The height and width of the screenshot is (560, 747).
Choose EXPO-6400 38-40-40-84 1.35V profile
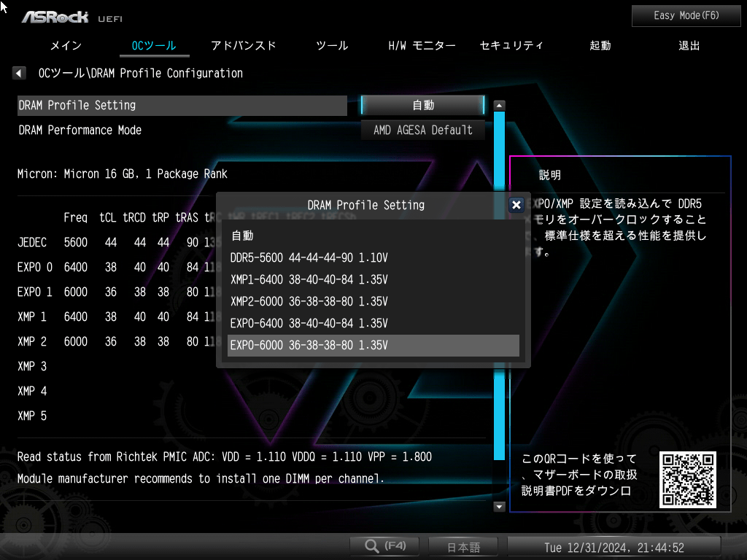373,323
